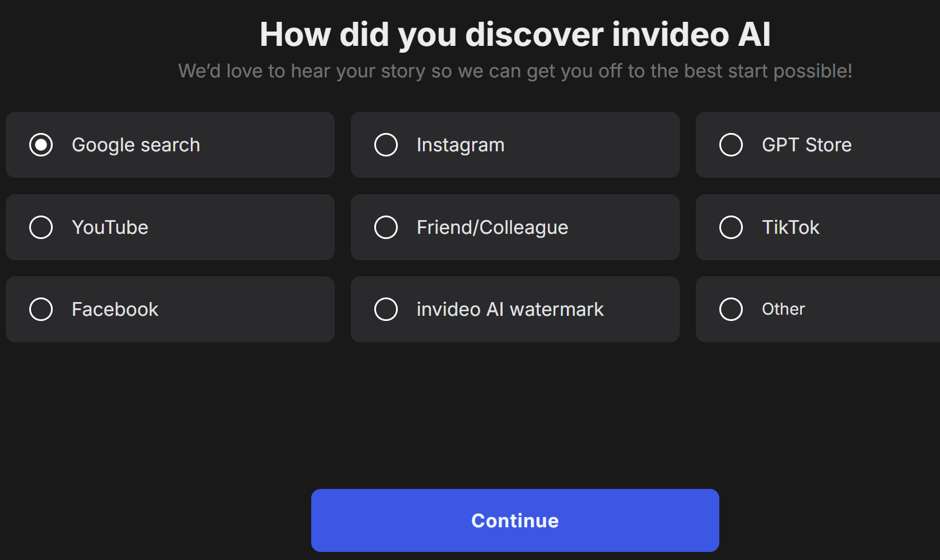940x560 pixels.
Task: Select the Instagram radio button
Action: pos(386,145)
